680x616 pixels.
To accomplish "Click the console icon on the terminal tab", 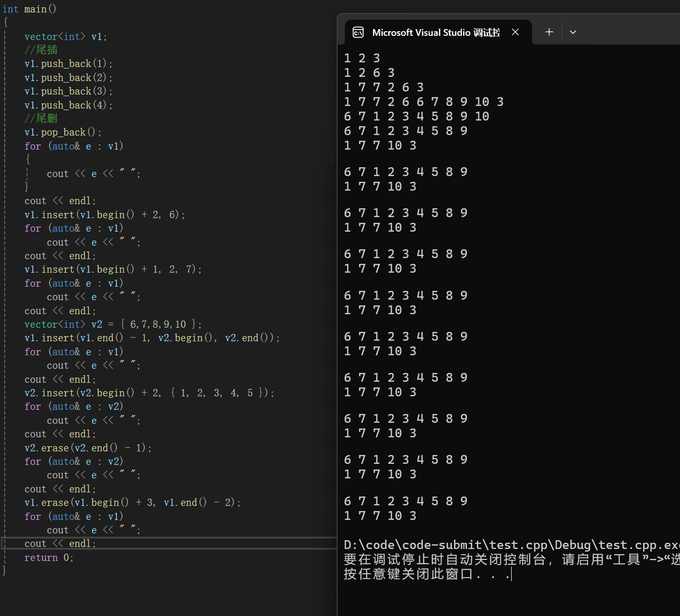I will (358, 33).
